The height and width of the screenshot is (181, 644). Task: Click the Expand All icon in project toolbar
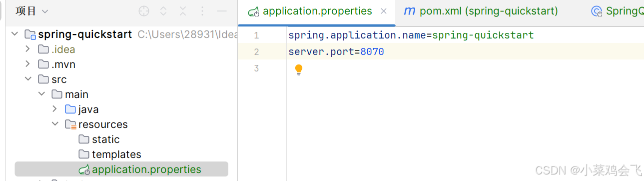(x=163, y=11)
